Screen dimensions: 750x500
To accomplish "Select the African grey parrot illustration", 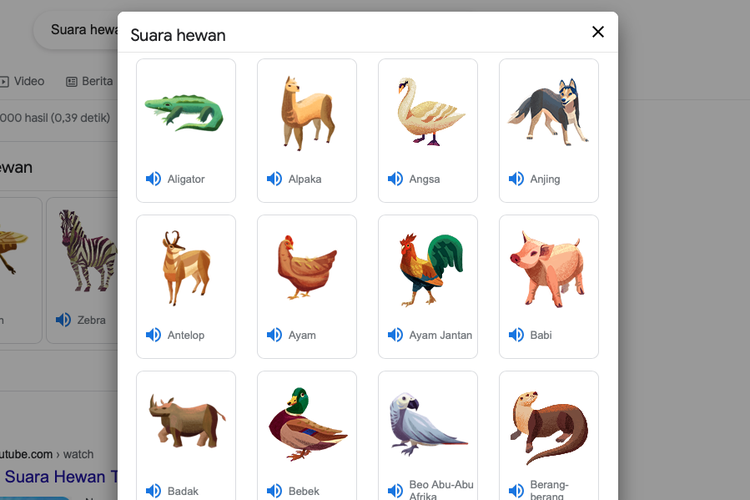I will 429,424.
